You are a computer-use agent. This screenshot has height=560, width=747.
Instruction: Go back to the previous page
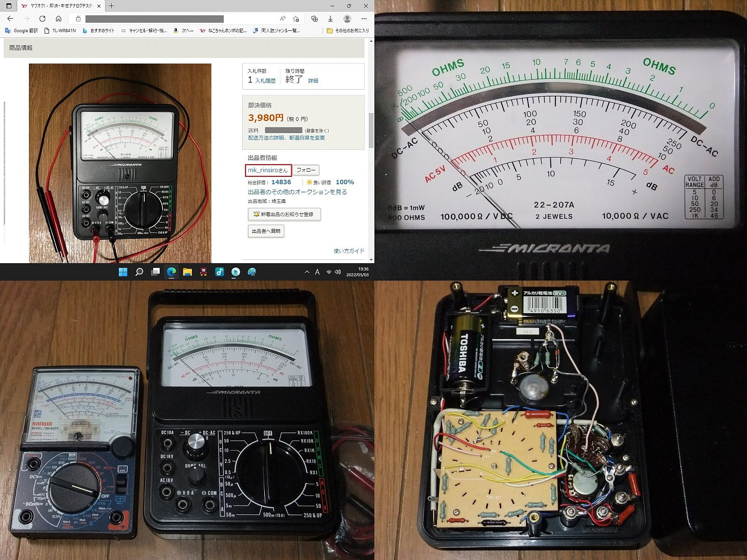coord(10,19)
